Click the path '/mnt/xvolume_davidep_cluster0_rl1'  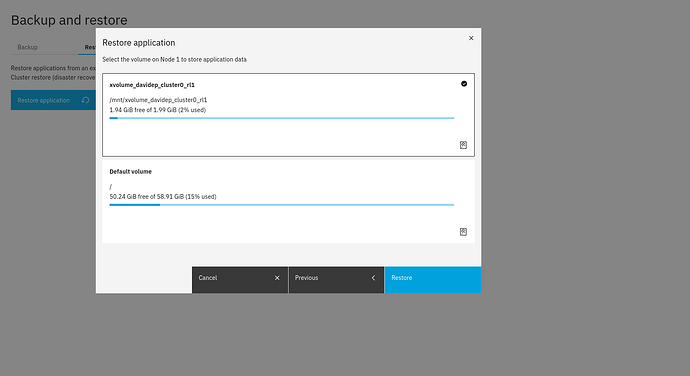click(158, 100)
